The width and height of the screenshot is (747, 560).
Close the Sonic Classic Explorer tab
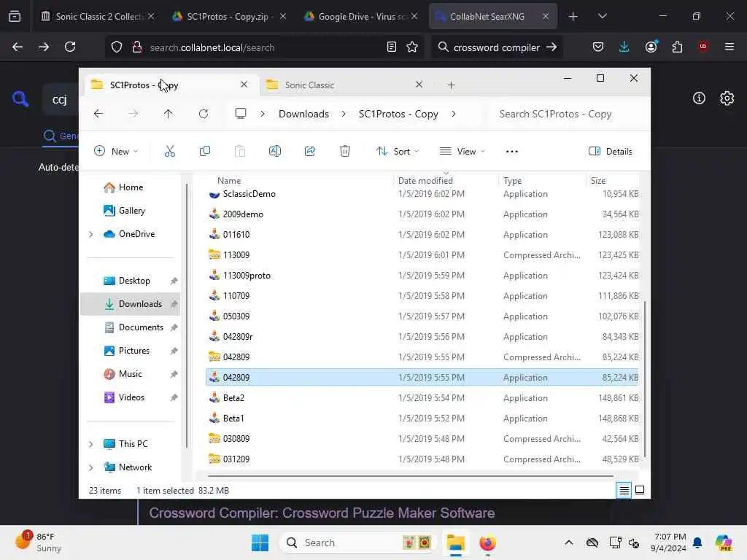coord(419,85)
